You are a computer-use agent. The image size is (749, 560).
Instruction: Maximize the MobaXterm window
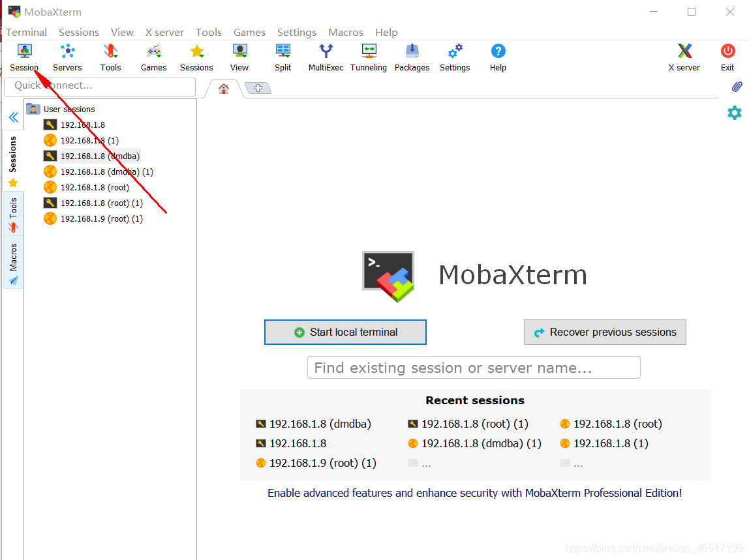point(692,12)
